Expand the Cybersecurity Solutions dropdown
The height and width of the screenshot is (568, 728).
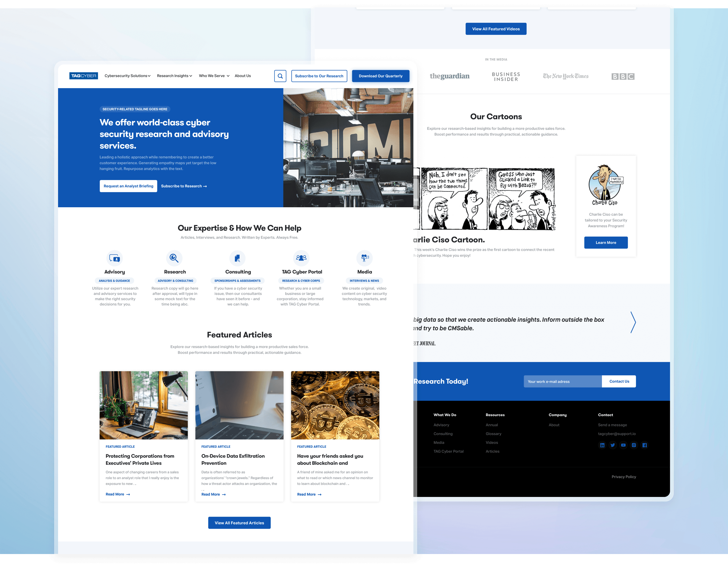click(x=127, y=76)
